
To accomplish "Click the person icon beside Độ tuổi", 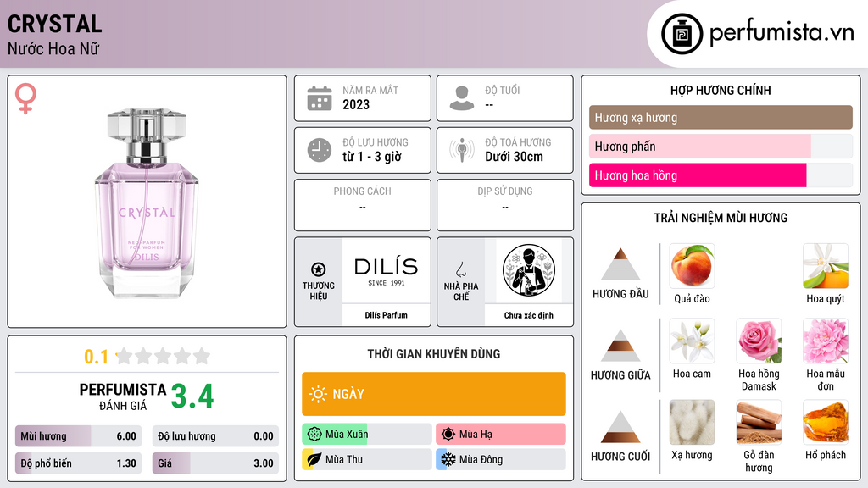I will pos(462,98).
